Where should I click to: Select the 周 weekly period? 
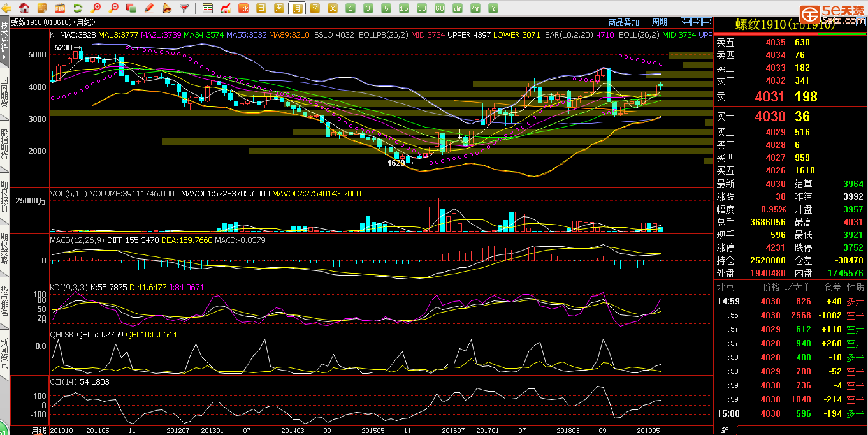tap(279, 8)
